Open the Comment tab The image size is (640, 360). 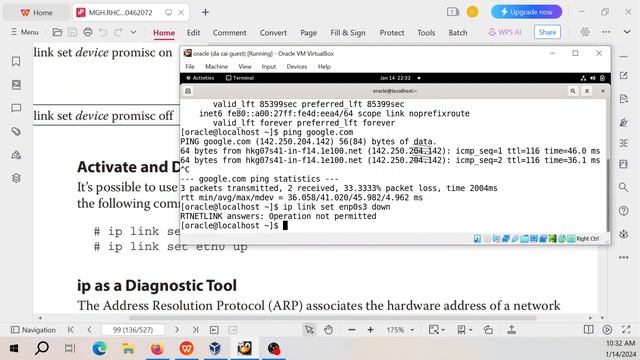click(229, 33)
